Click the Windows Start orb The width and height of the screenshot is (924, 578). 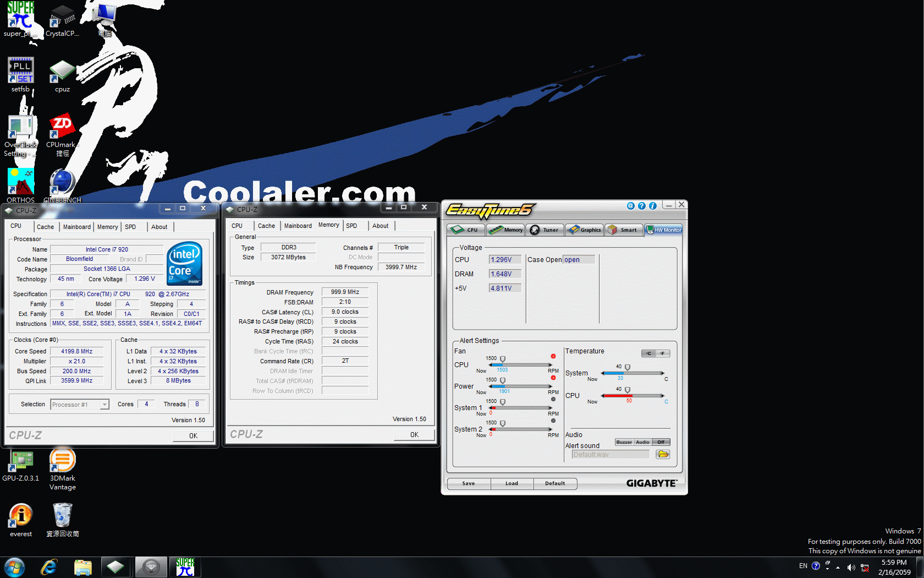pos(14,567)
